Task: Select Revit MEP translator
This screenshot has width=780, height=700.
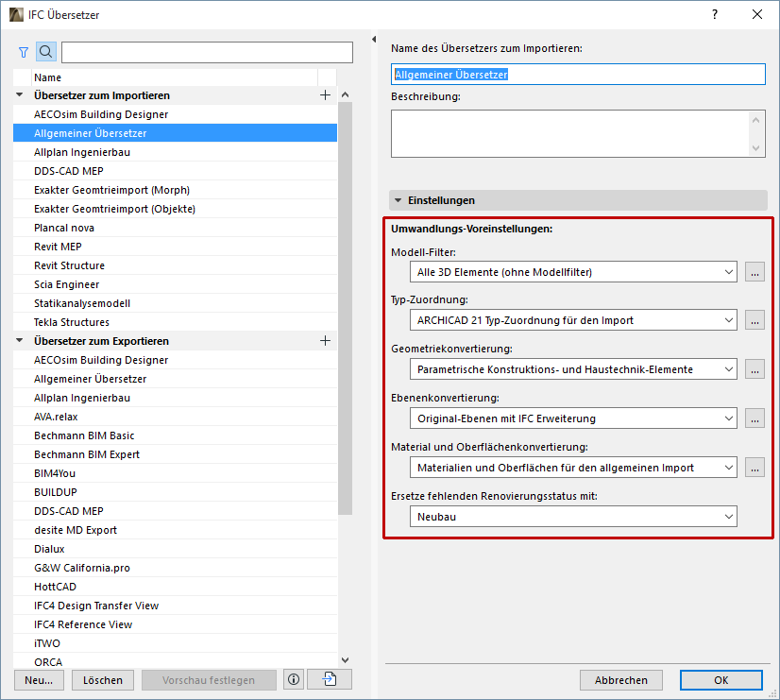Action: pos(175,247)
